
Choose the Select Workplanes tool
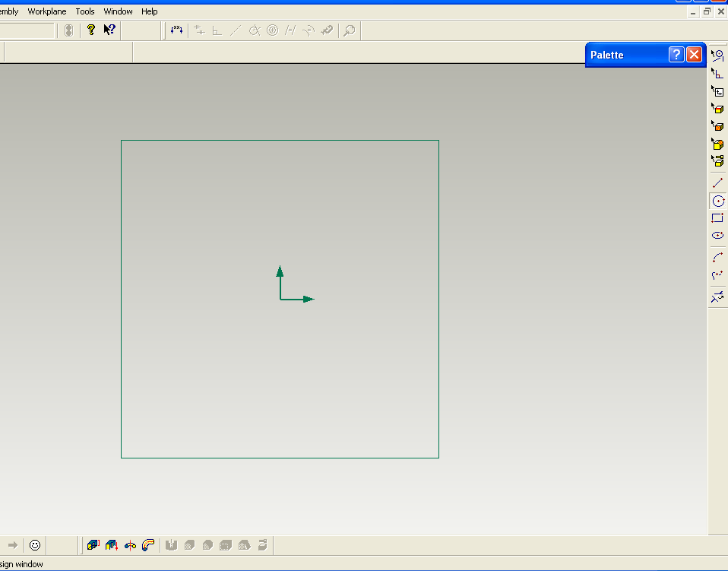coord(717,90)
